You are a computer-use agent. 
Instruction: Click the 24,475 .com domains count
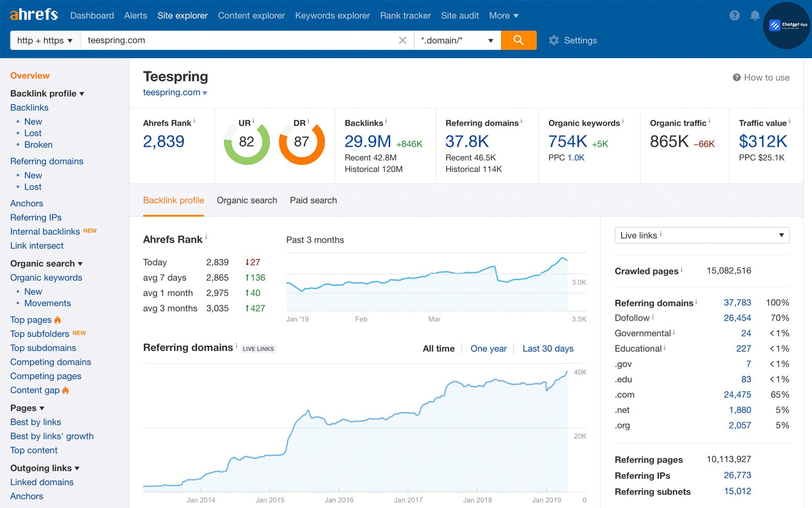pos(738,395)
